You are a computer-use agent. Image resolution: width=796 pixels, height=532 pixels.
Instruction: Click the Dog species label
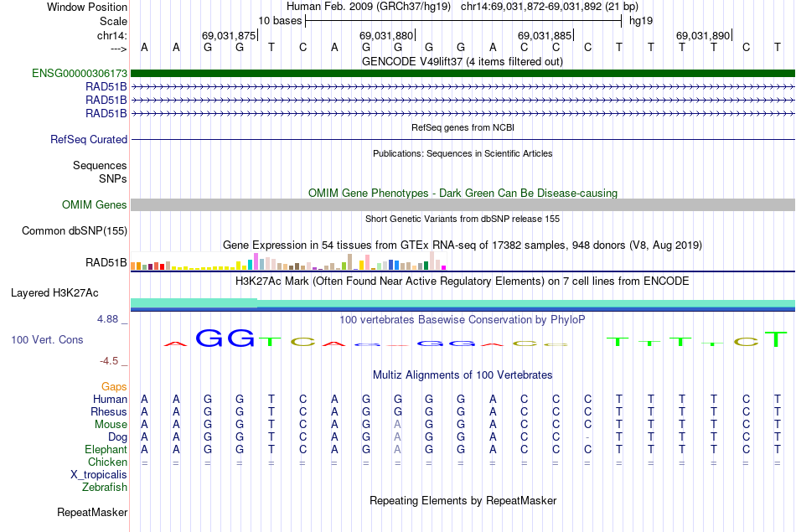[117, 436]
